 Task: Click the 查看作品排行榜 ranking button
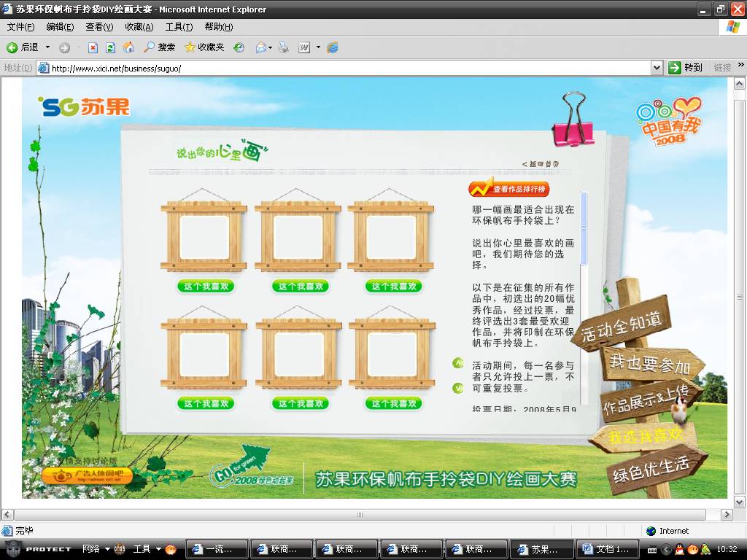509,189
